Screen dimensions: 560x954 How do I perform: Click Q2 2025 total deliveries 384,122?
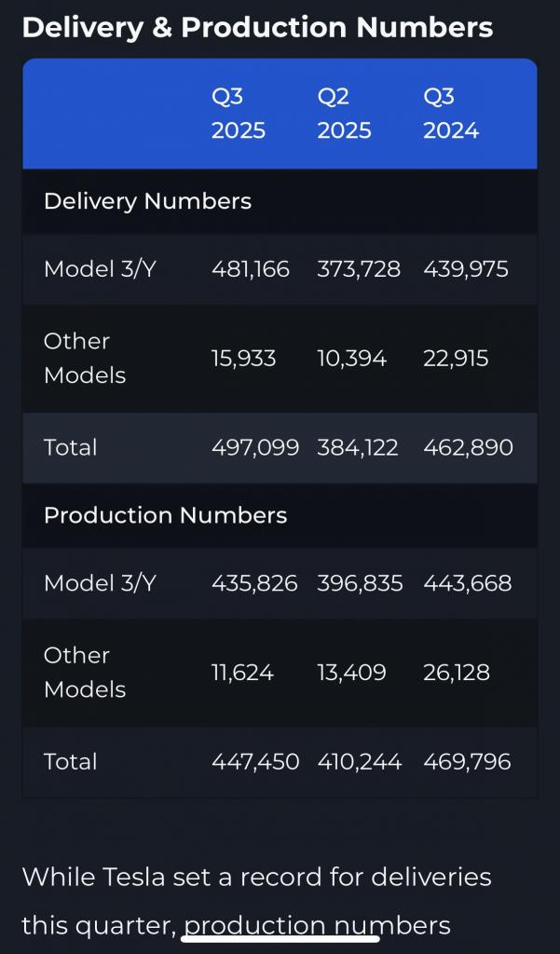358,447
